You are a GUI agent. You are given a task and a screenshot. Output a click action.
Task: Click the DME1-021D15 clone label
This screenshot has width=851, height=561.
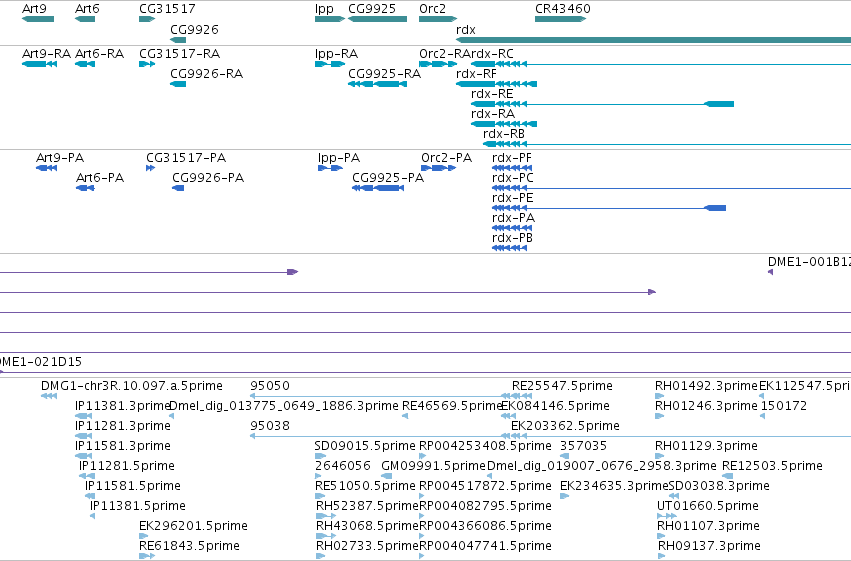[41, 362]
